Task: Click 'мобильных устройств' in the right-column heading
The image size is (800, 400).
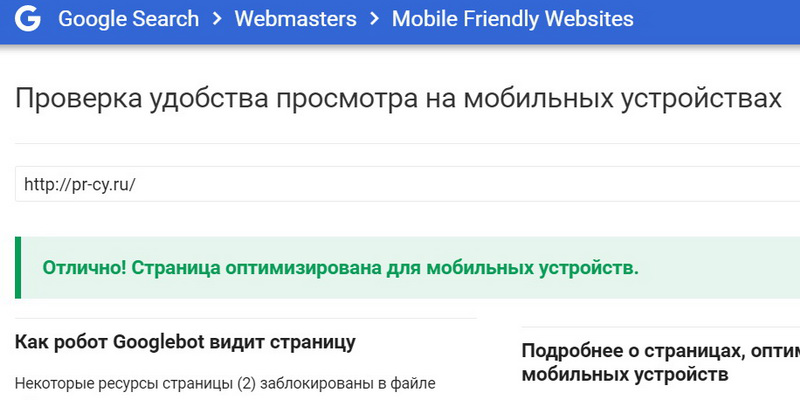Action: pos(625,375)
